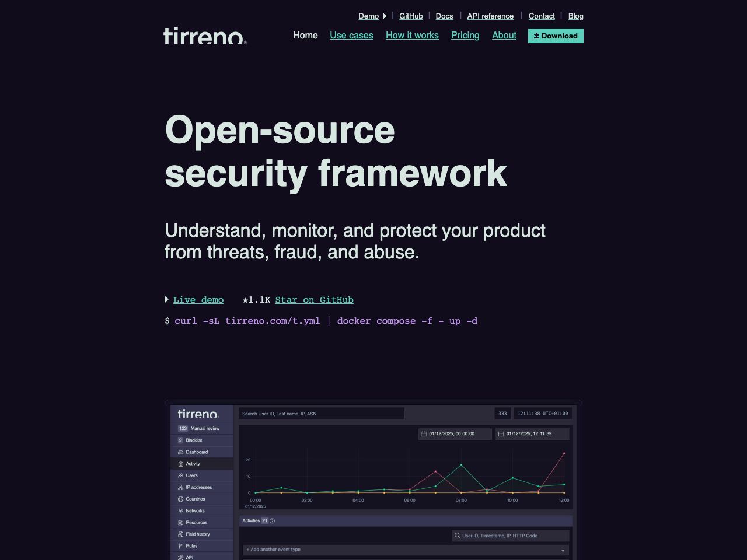
Task: Click the Search User ID input field
Action: (x=321, y=413)
